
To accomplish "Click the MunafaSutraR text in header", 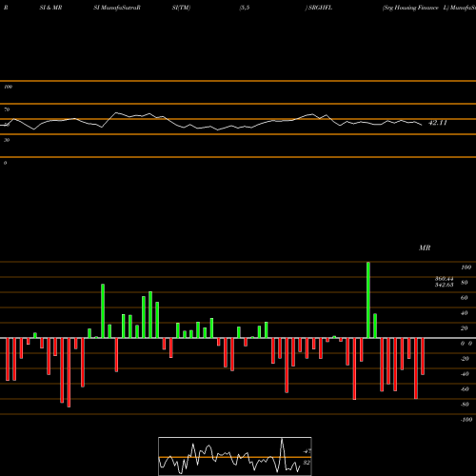I will click(120, 8).
